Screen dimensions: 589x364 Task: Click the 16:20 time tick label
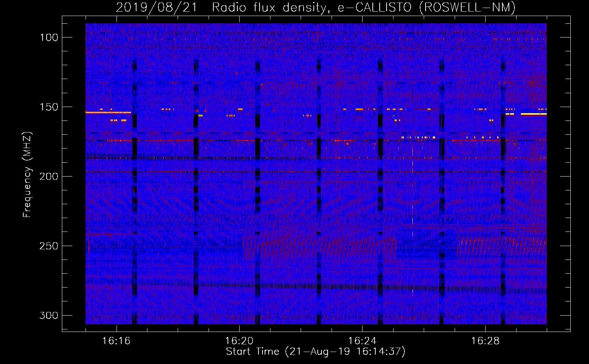pos(239,341)
